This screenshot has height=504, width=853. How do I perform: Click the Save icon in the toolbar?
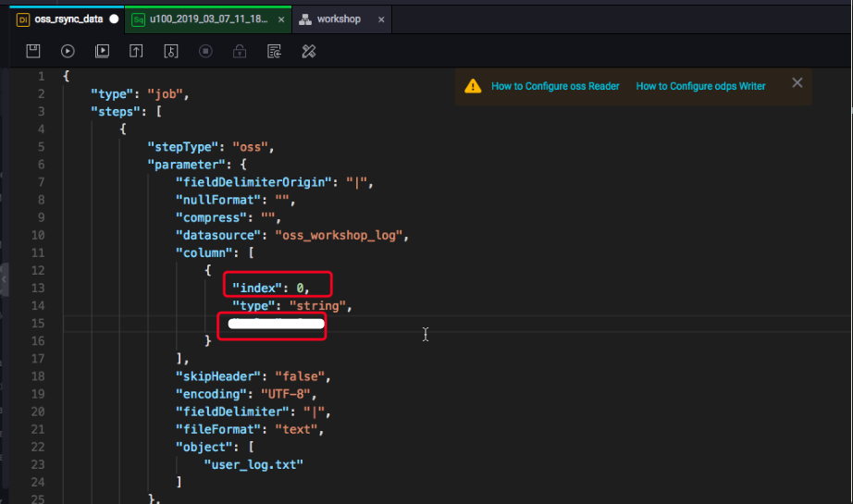(x=32, y=52)
